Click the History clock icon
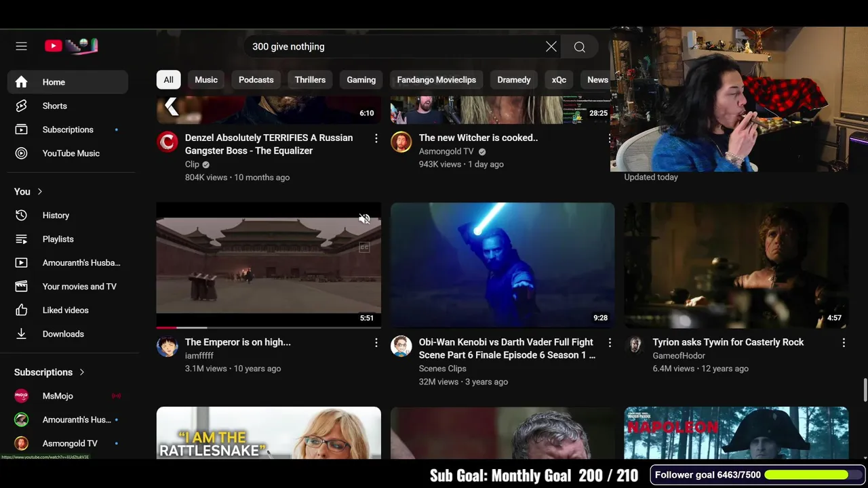 coord(21,216)
